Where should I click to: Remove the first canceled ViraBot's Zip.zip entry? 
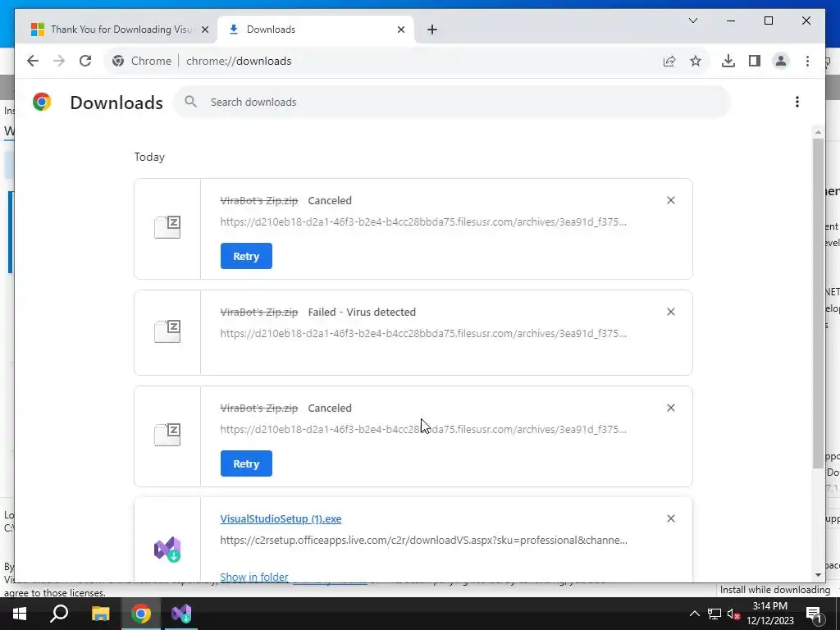coord(671,200)
